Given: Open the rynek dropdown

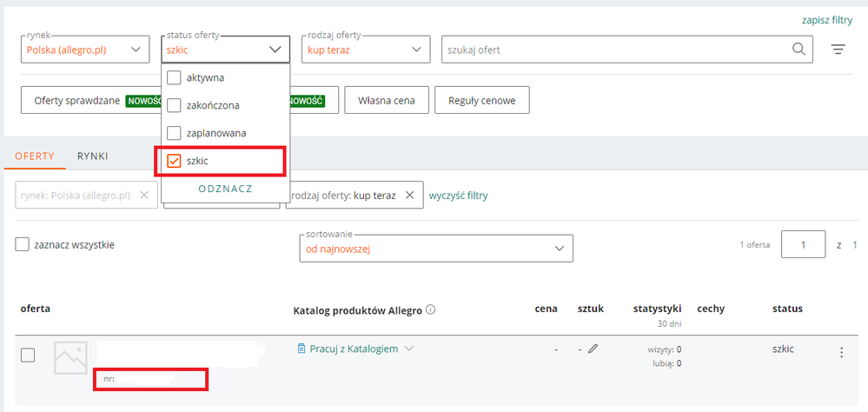Looking at the screenshot, I should point(85,50).
